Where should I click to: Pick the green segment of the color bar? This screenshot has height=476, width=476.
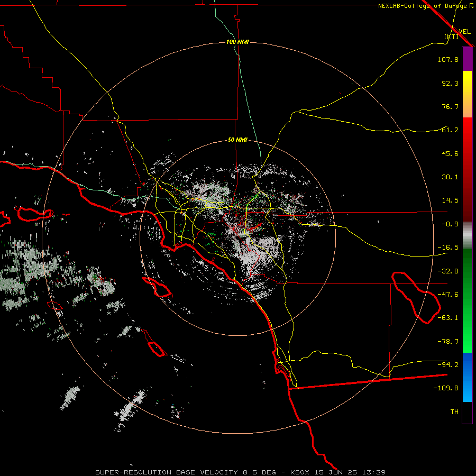coord(467,300)
